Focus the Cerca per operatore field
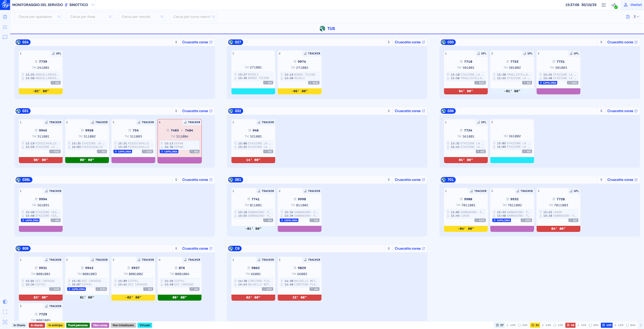This screenshot has width=644, height=329. (x=38, y=17)
